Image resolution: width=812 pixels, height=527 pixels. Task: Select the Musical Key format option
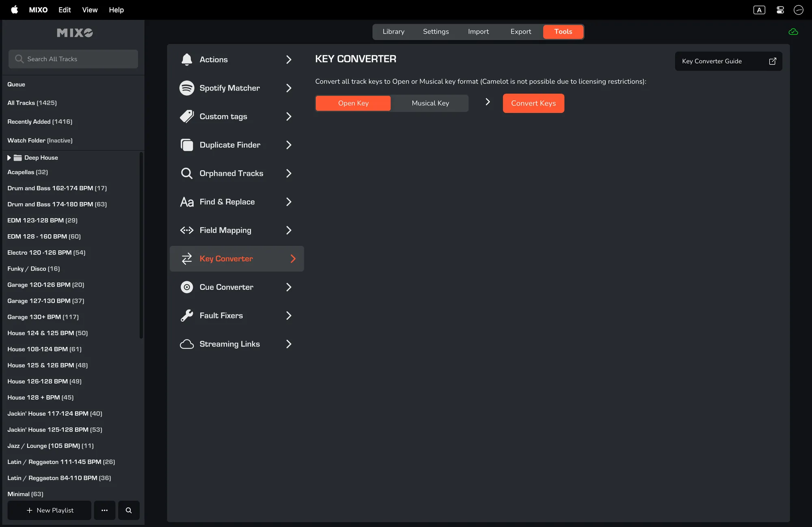pyautogui.click(x=430, y=103)
